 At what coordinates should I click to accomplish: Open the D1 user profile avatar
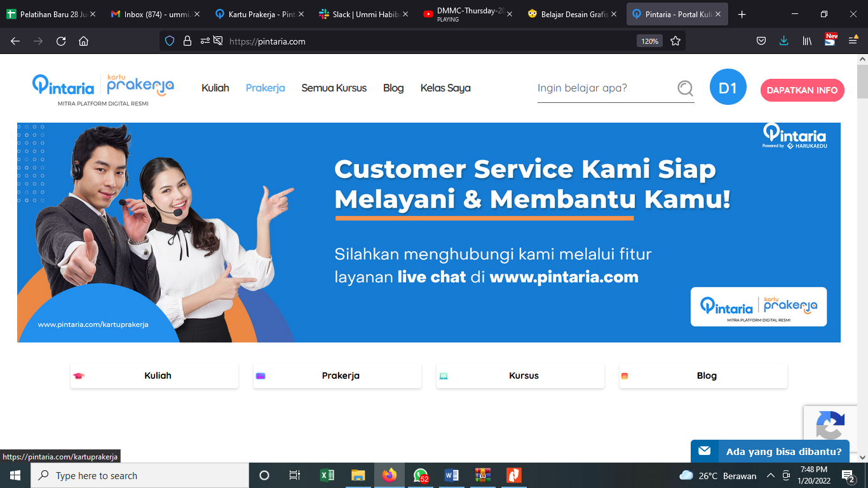point(728,88)
